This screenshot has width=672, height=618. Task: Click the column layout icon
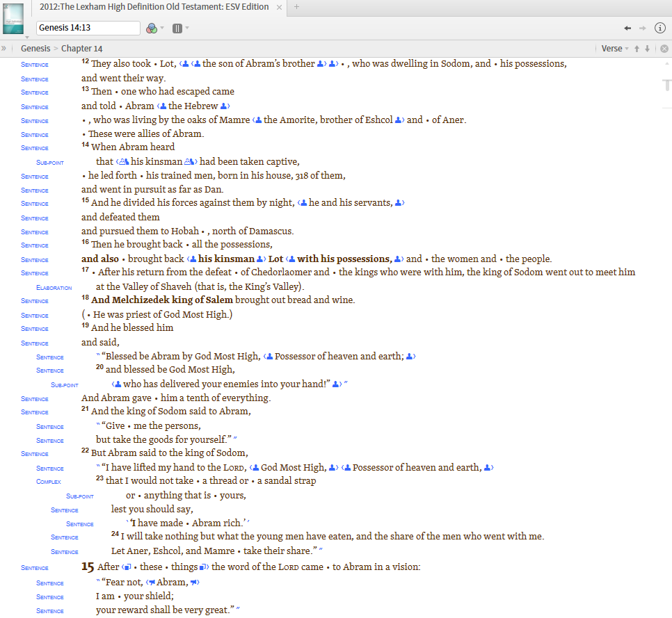[177, 29]
